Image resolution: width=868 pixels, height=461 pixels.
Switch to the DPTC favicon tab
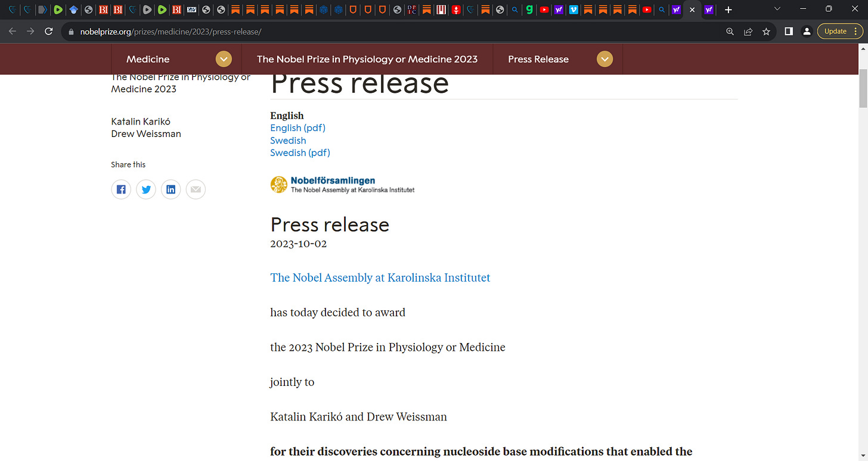click(x=412, y=10)
